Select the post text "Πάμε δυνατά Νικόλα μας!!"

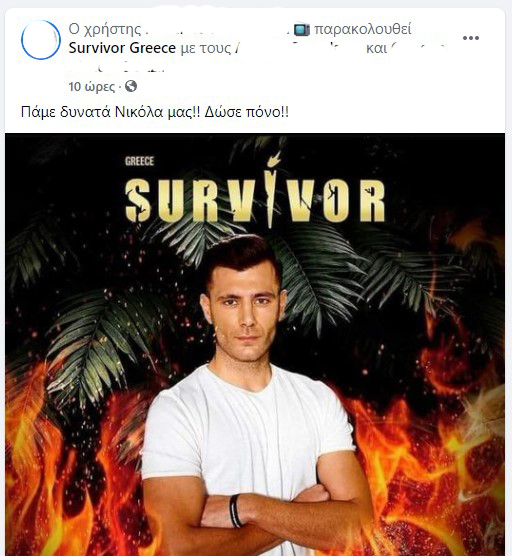[110, 112]
